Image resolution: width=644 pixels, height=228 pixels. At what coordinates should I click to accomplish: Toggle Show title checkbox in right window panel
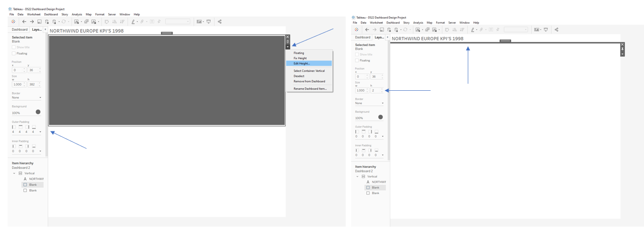[x=357, y=54]
